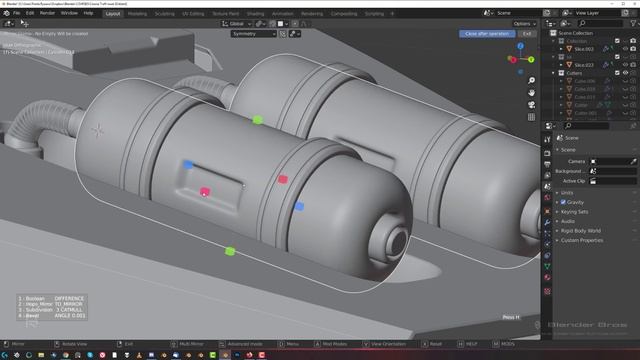This screenshot has width=640, height=360.
Task: Switch to the Layout workspace tab
Action: tap(113, 13)
